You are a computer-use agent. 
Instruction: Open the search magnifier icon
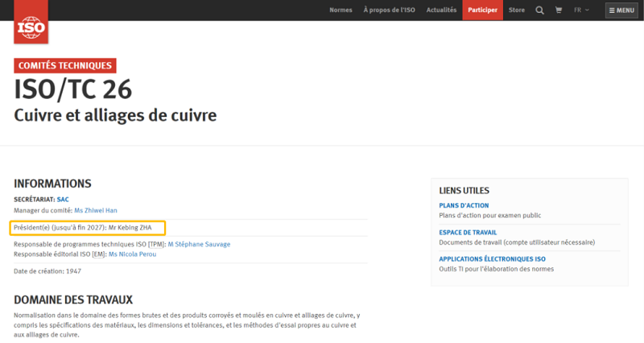pos(539,10)
